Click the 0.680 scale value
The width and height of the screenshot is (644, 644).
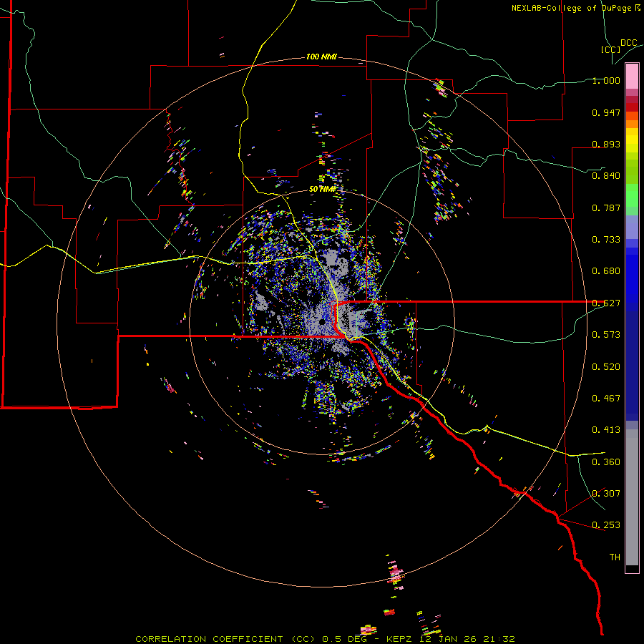(x=606, y=271)
